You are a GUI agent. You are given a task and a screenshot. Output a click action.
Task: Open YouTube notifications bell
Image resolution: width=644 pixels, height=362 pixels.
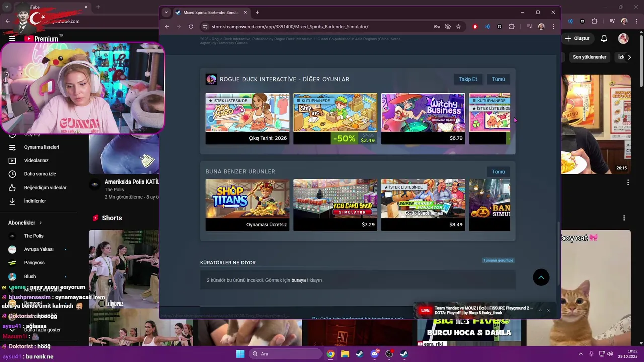click(x=604, y=38)
